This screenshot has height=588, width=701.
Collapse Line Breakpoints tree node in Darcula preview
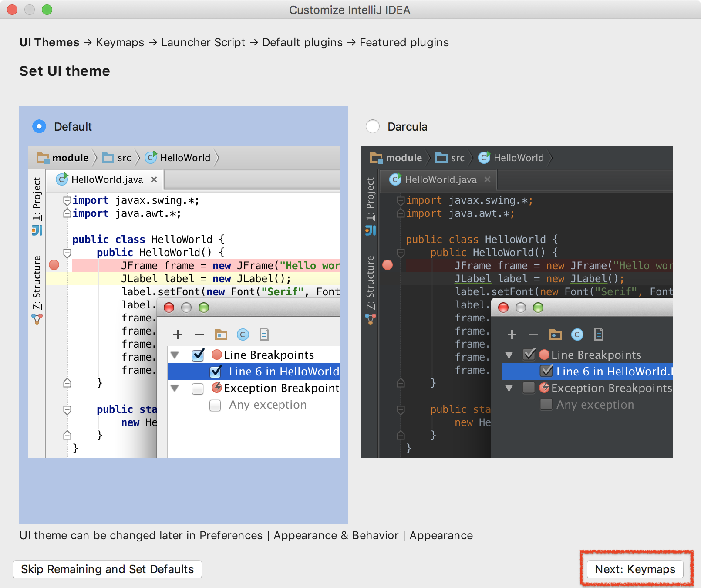(x=509, y=355)
